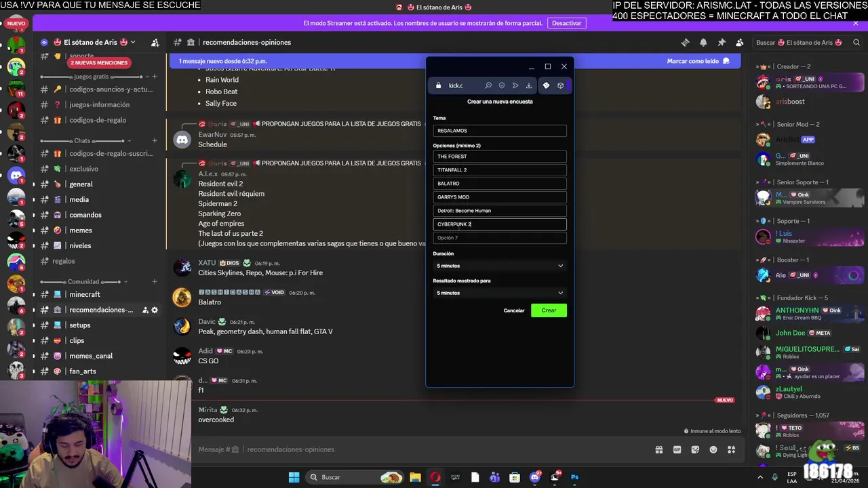Open the wallet tag icon in popup toolbar

[546, 85]
